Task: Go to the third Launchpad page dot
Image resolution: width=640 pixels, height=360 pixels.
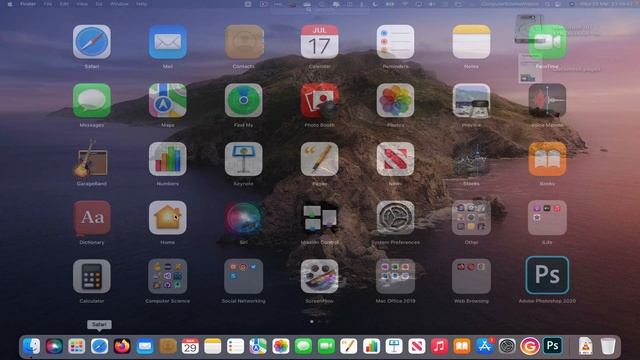Action: [327, 322]
